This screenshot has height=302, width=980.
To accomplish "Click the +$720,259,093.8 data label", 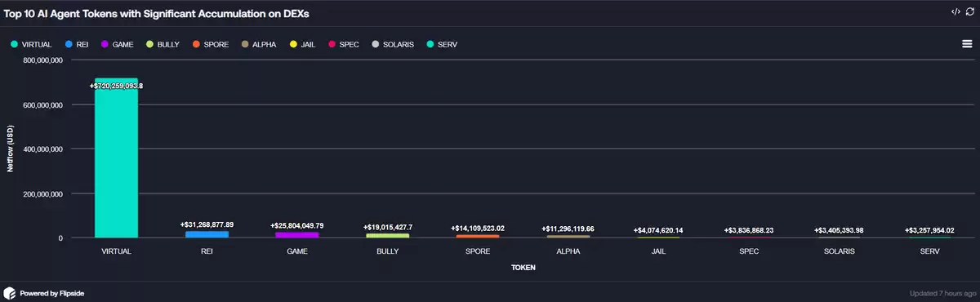I will [x=117, y=85].
